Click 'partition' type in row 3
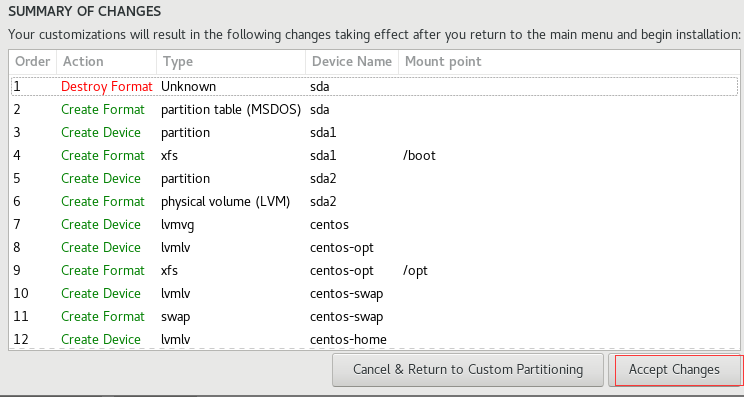The width and height of the screenshot is (744, 397). tap(186, 133)
